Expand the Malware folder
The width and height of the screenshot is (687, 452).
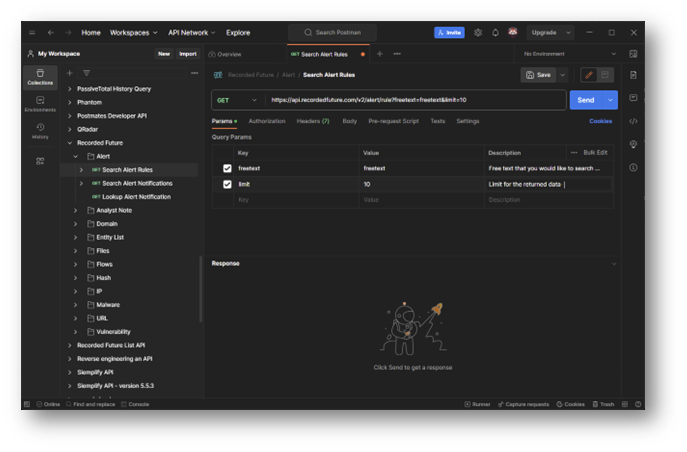click(76, 305)
